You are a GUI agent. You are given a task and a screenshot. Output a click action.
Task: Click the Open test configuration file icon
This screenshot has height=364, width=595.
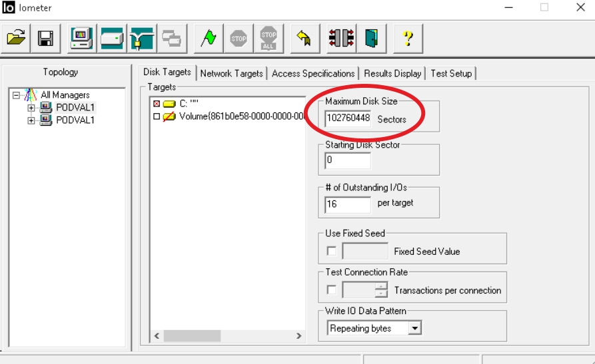click(x=17, y=38)
